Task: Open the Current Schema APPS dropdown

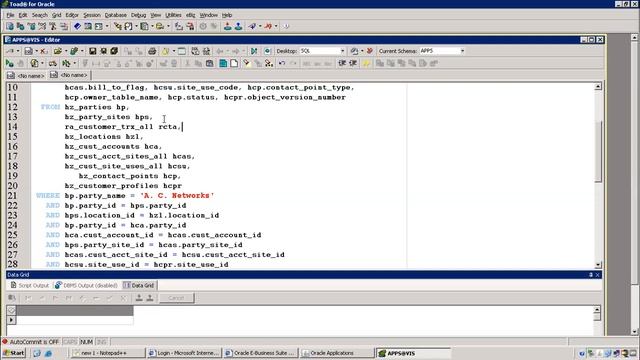Action: coord(462,51)
